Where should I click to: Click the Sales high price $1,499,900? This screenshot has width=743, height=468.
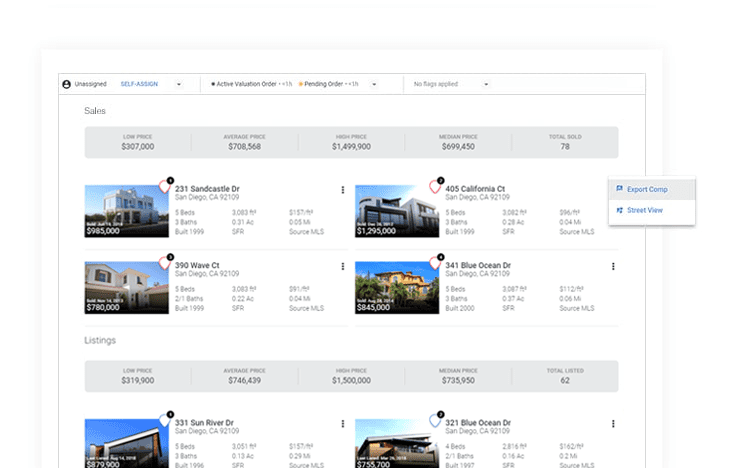tap(351, 147)
